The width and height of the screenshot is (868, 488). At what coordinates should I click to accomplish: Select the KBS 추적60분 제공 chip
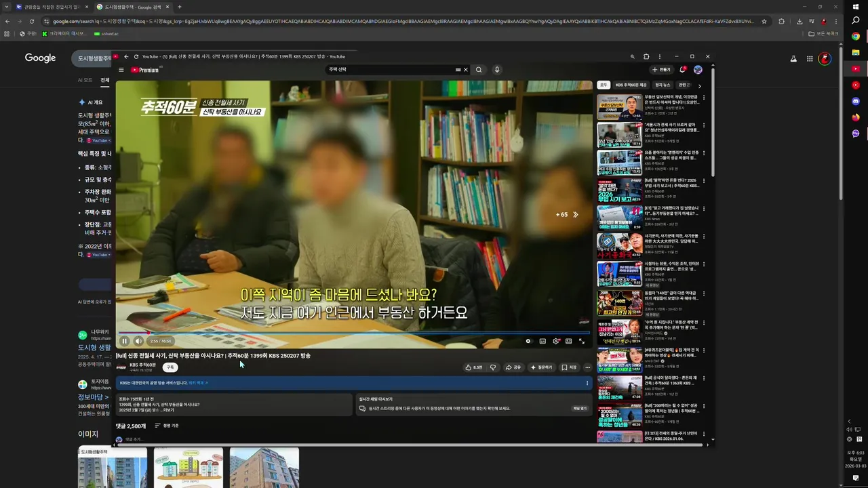631,85
